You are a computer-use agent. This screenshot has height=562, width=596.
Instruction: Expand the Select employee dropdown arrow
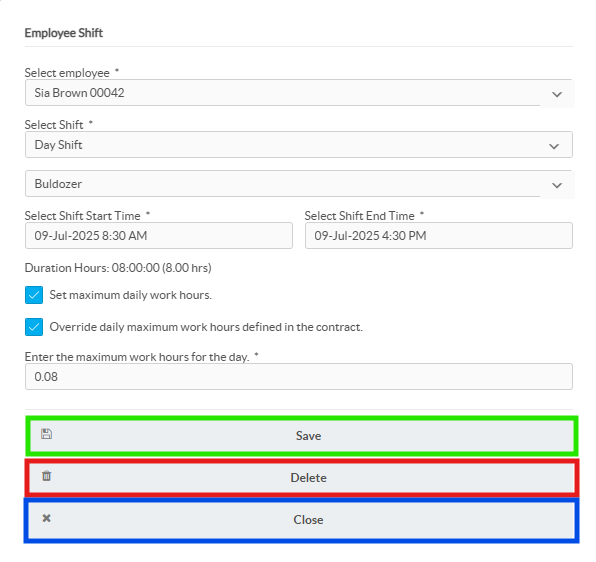coord(557,94)
